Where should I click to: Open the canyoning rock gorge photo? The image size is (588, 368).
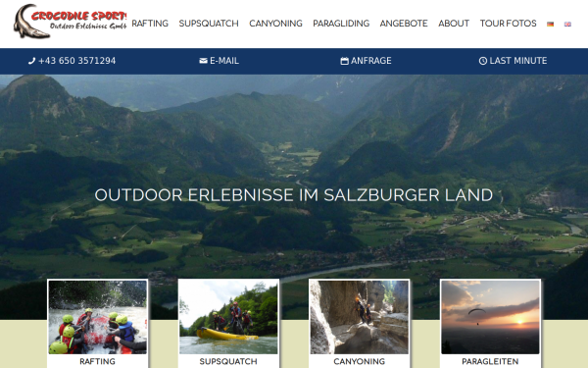360,317
